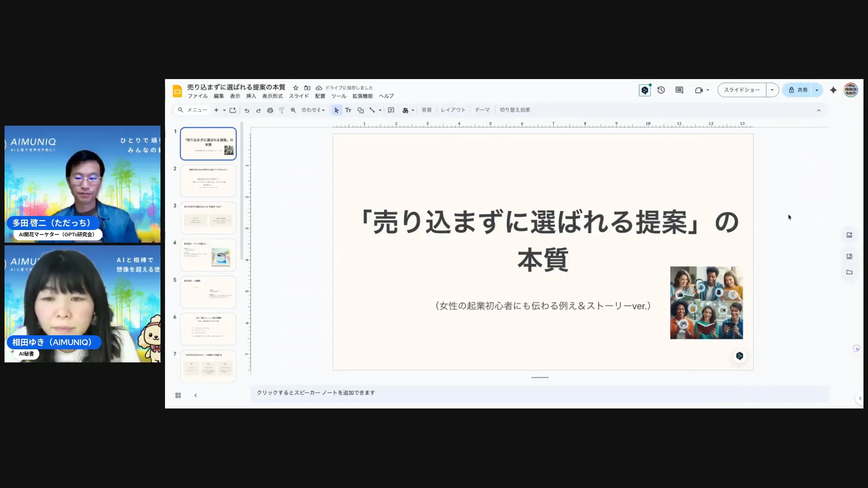Image resolution: width=868 pixels, height=488 pixels.
Task: Collapse the menu bar with the chevron
Action: [x=819, y=110]
